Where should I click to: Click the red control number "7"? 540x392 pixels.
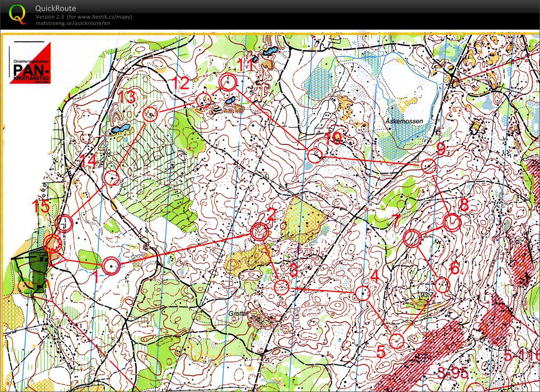pos(396,220)
